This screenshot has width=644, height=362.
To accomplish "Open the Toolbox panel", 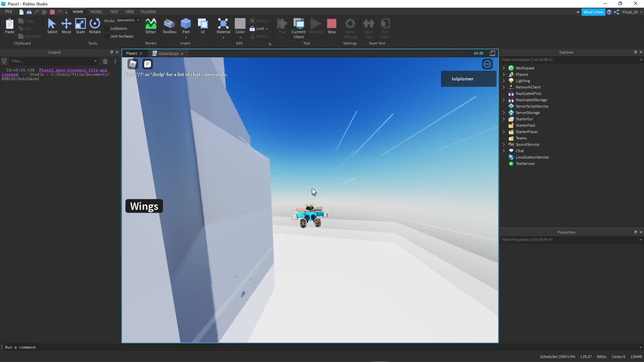I will [169, 26].
